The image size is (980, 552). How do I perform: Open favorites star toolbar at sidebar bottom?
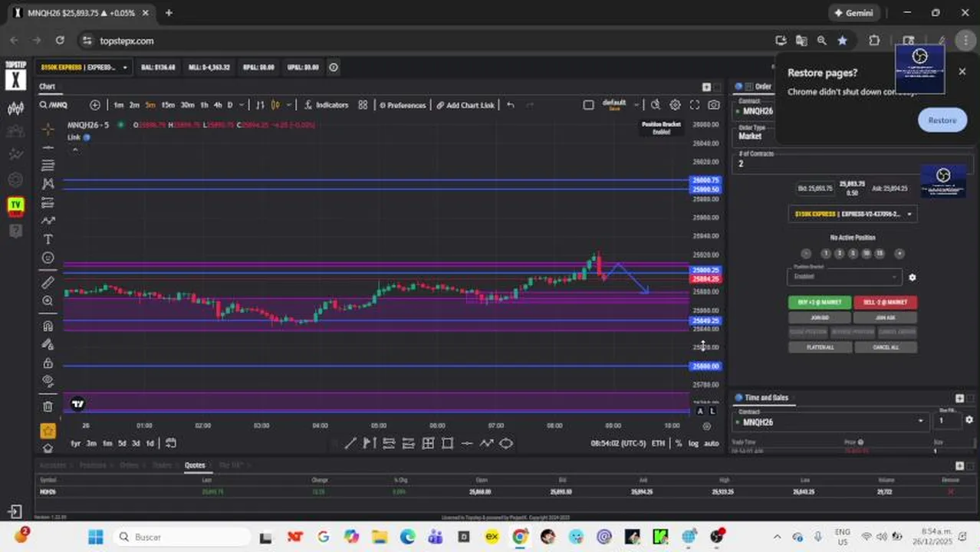pos(48,431)
